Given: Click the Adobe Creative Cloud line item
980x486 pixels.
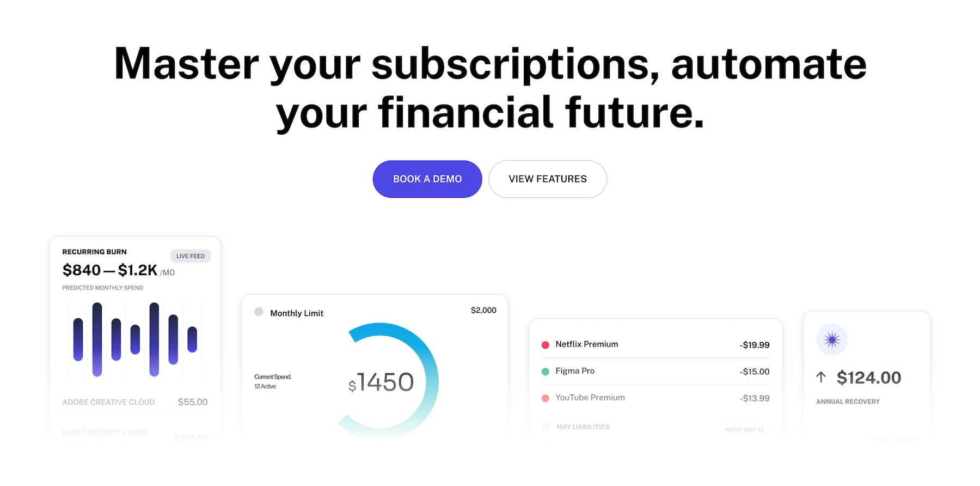Looking at the screenshot, I should tap(135, 402).
